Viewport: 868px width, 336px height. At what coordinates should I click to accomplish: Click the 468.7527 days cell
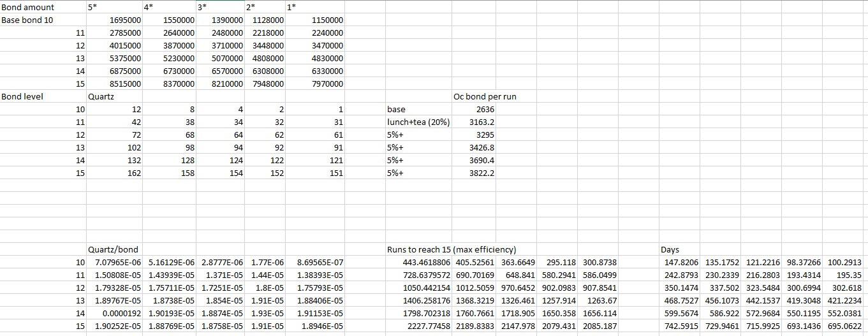(x=679, y=300)
